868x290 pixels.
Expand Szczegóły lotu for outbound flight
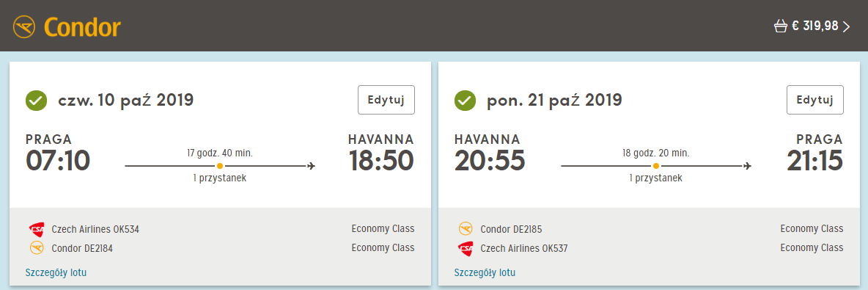56,272
